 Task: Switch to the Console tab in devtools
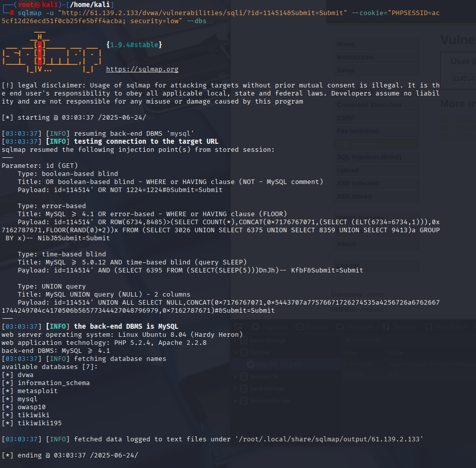(x=312, y=327)
